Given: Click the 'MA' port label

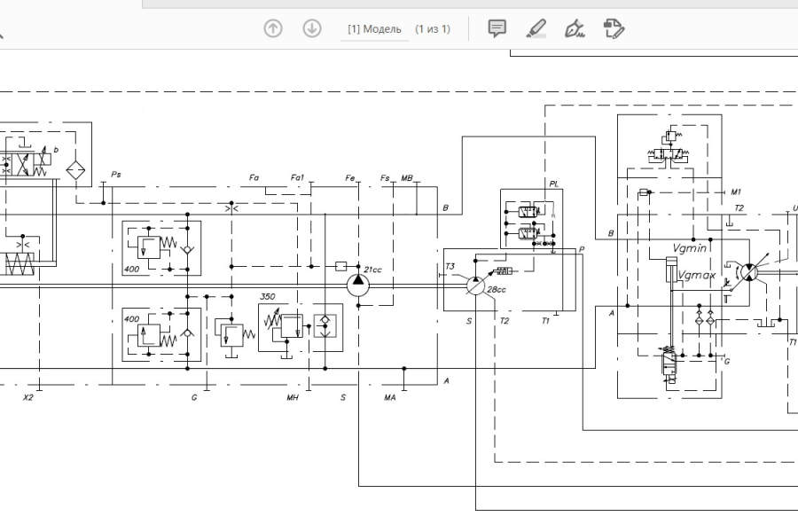Looking at the screenshot, I should tap(390, 397).
